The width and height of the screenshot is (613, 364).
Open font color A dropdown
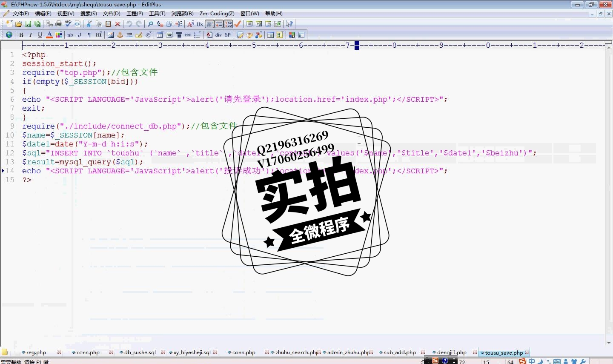(x=49, y=35)
